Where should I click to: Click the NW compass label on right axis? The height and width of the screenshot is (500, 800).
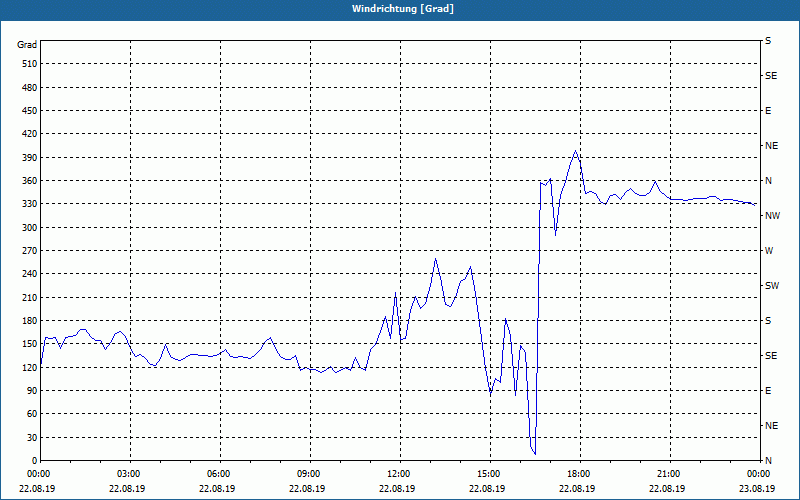[x=772, y=216]
